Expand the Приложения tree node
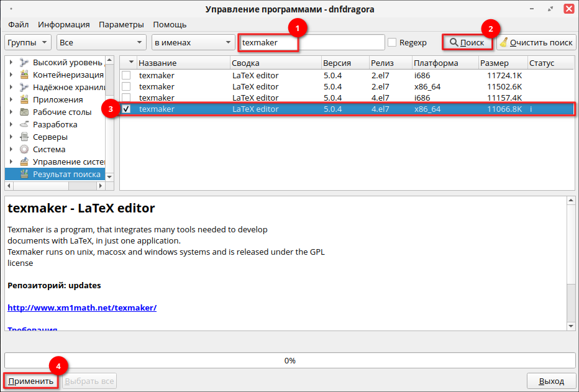 pyautogui.click(x=11, y=99)
